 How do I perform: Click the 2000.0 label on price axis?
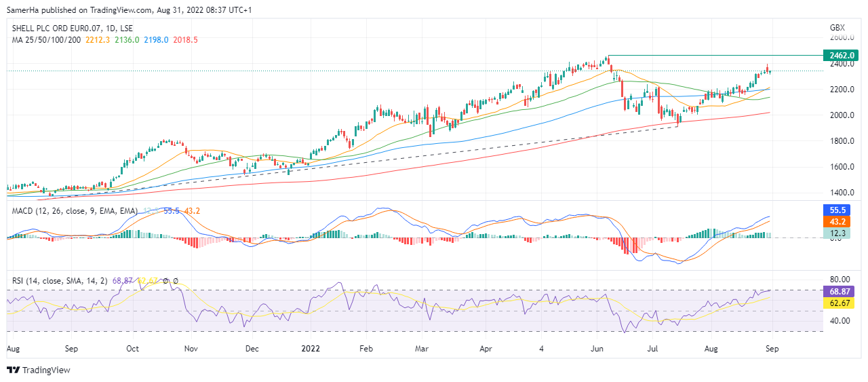coord(837,115)
